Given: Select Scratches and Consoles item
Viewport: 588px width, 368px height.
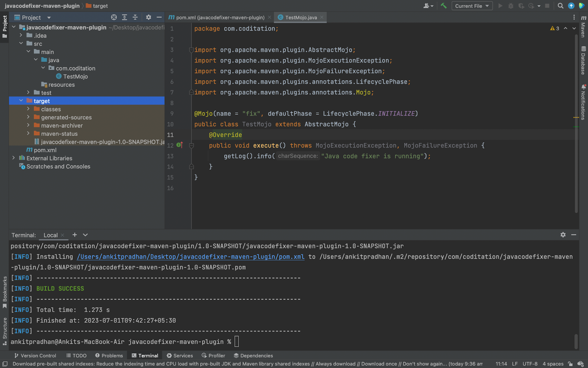Looking at the screenshot, I should (x=55, y=166).
